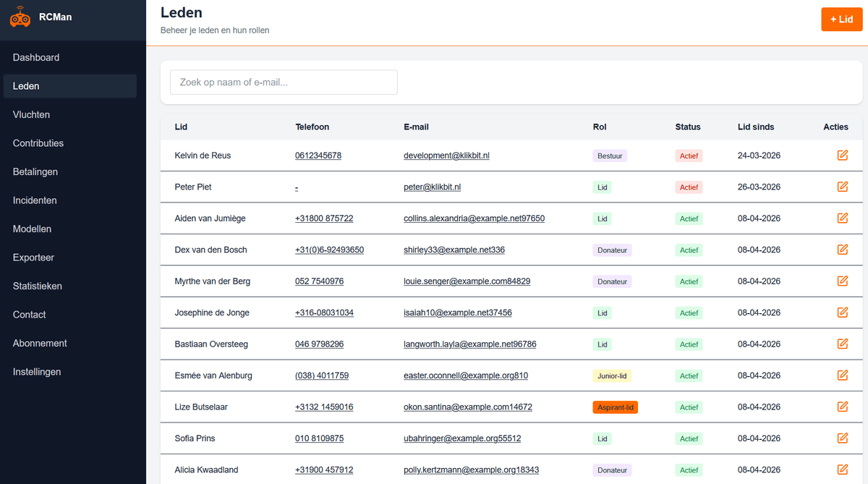The width and height of the screenshot is (868, 484).
Task: Click the phone link 0612345678
Action: coord(318,155)
